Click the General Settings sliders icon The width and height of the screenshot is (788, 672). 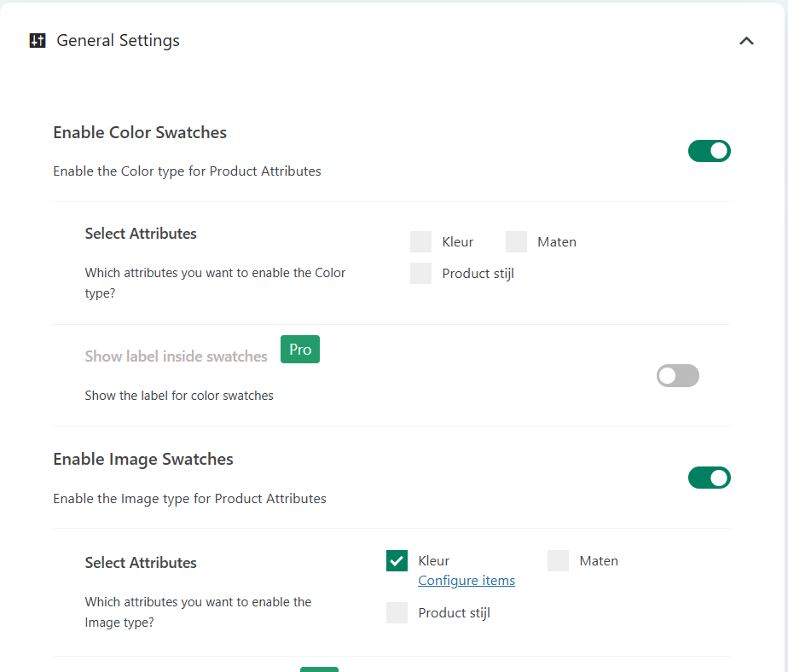click(37, 41)
